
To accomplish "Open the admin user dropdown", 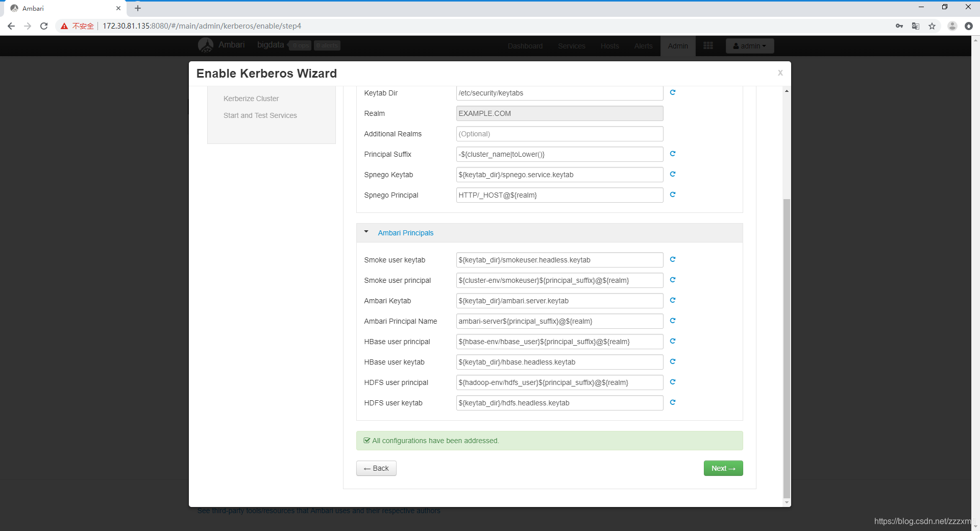I will [x=750, y=46].
